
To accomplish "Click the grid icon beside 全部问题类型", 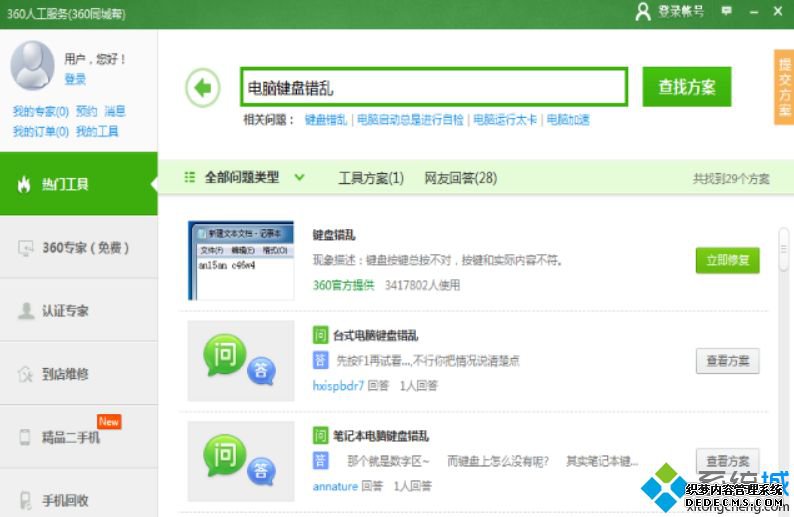I will pos(189,177).
